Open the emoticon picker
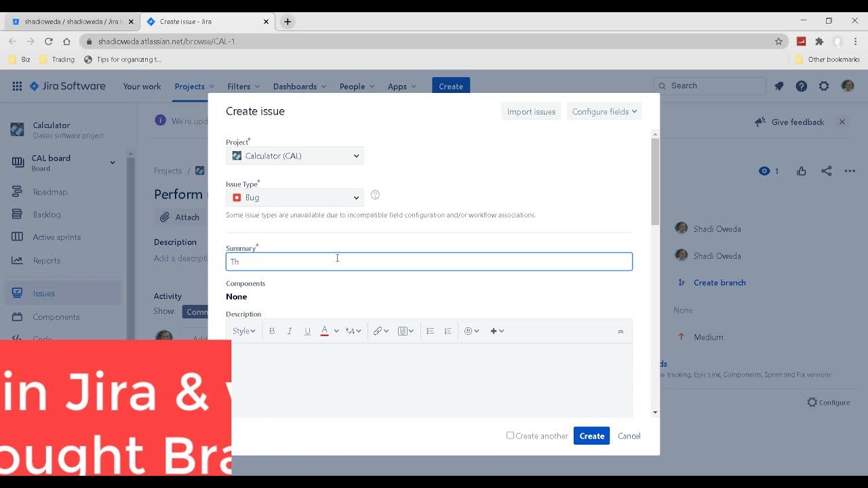The image size is (868, 488). pyautogui.click(x=472, y=331)
